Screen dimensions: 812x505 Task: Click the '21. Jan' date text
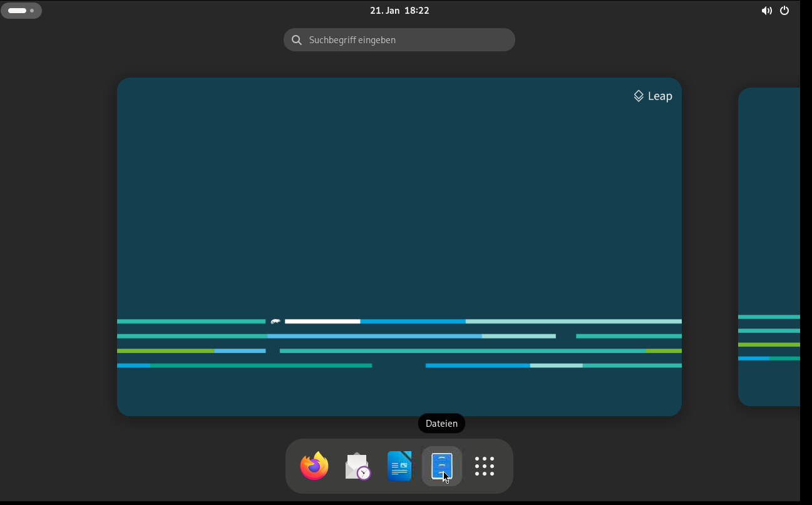tap(384, 11)
